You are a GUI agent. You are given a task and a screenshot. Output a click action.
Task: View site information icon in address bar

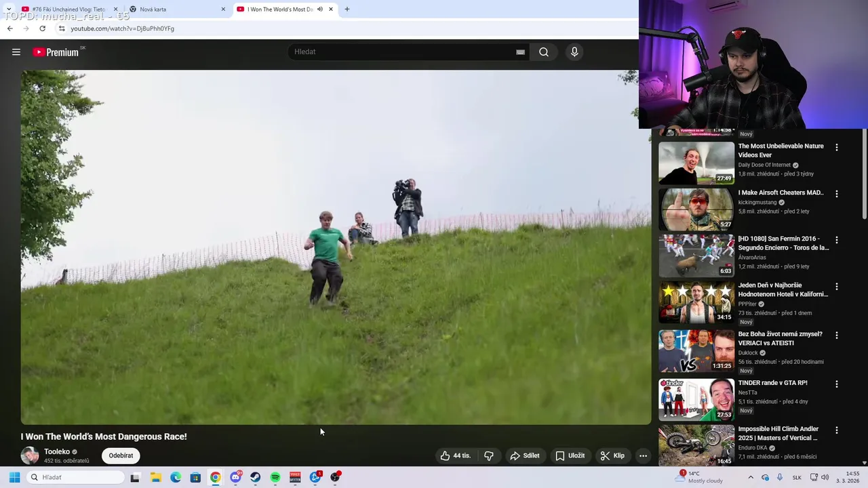tap(62, 28)
